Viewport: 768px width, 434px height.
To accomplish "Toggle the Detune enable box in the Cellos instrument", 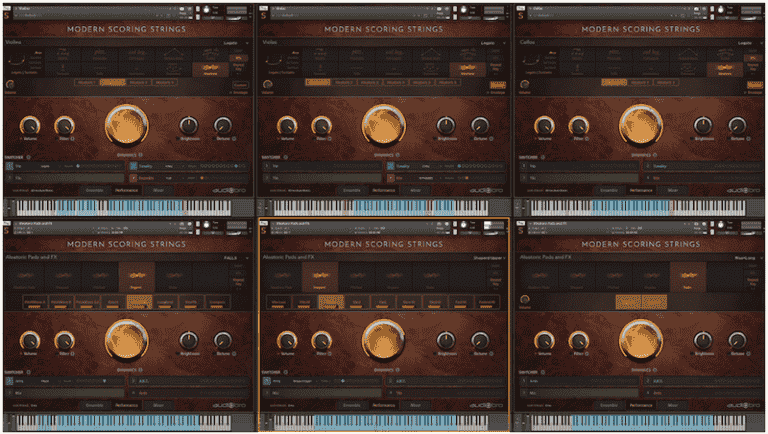I will (x=729, y=139).
